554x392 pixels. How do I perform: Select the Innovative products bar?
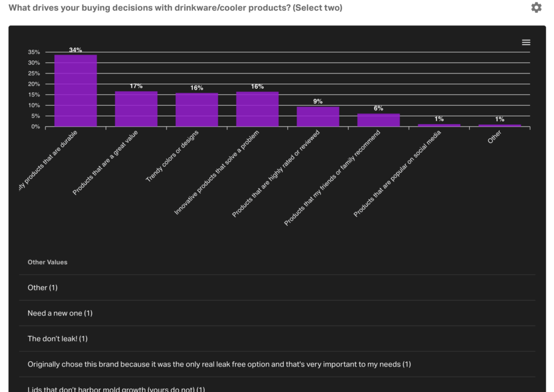(x=257, y=109)
